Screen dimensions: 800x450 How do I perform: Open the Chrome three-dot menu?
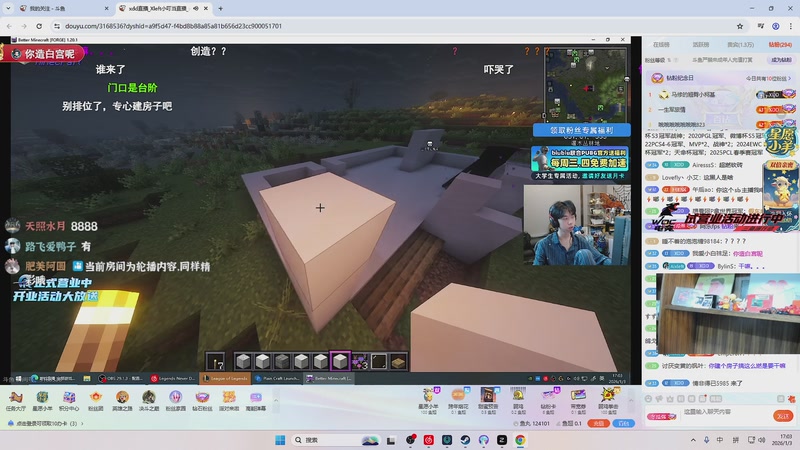pyautogui.click(x=791, y=26)
